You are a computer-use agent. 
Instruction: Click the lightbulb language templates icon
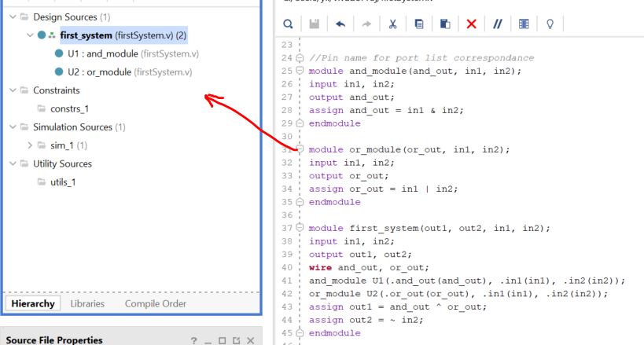[x=550, y=24]
